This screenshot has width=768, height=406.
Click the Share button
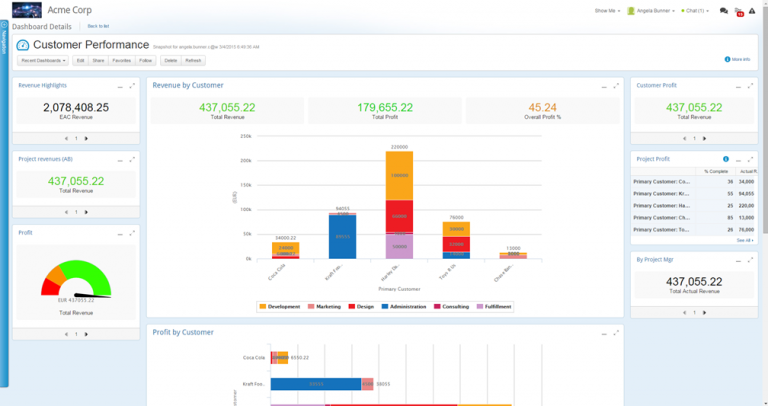click(x=98, y=60)
